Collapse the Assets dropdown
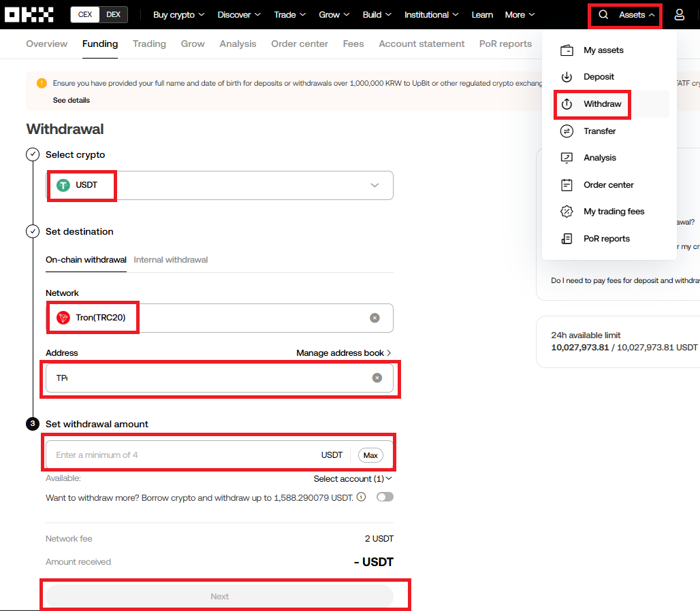700x611 pixels. pyautogui.click(x=637, y=15)
